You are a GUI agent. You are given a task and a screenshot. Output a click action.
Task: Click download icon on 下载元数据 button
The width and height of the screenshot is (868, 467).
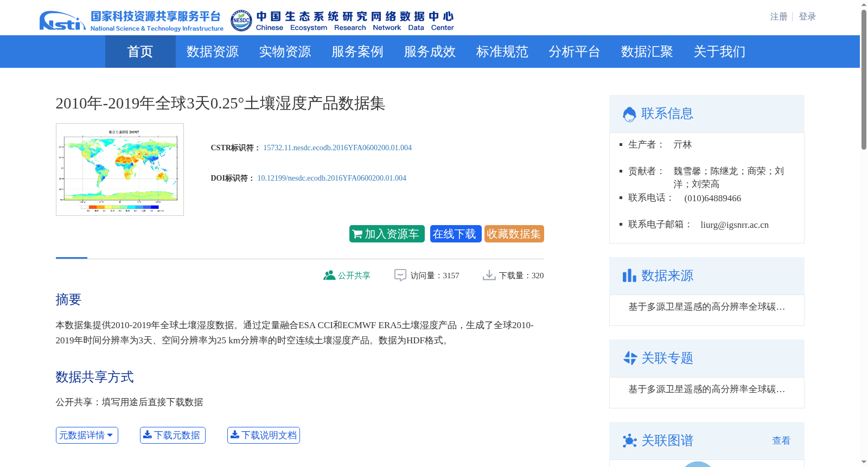(x=148, y=434)
